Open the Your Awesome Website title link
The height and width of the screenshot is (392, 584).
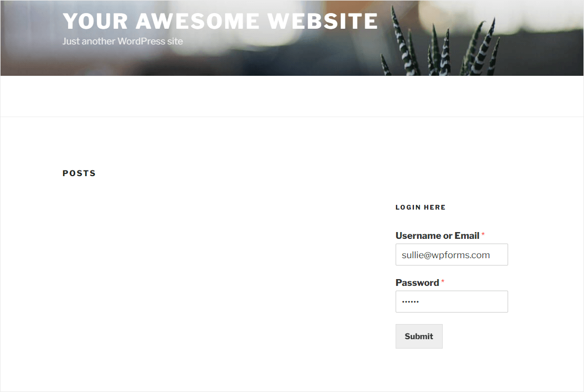pyautogui.click(x=220, y=21)
